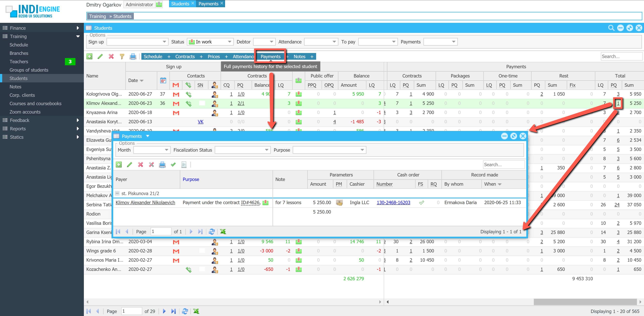Open Teachers in the Training menu
The width and height of the screenshot is (644, 316).
point(19,62)
